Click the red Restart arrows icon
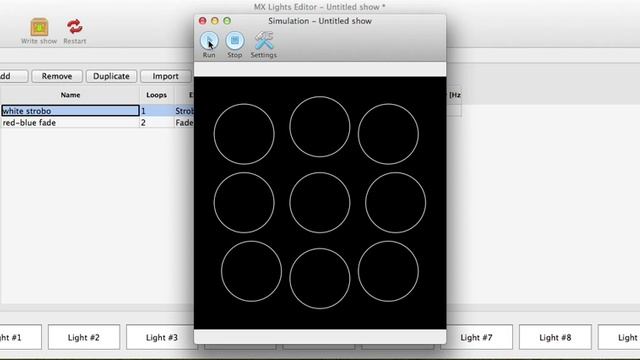Screen dimensions: 640x360 [x=75, y=27]
